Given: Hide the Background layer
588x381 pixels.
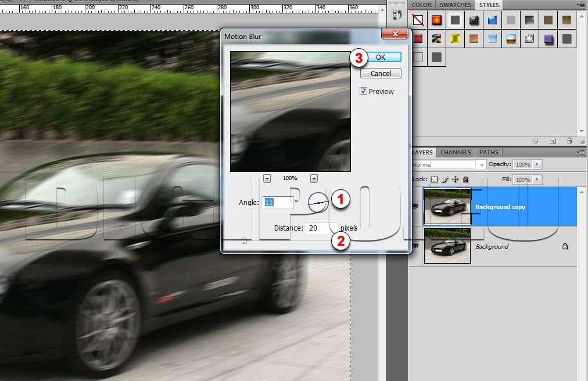Looking at the screenshot, I should click(x=415, y=245).
